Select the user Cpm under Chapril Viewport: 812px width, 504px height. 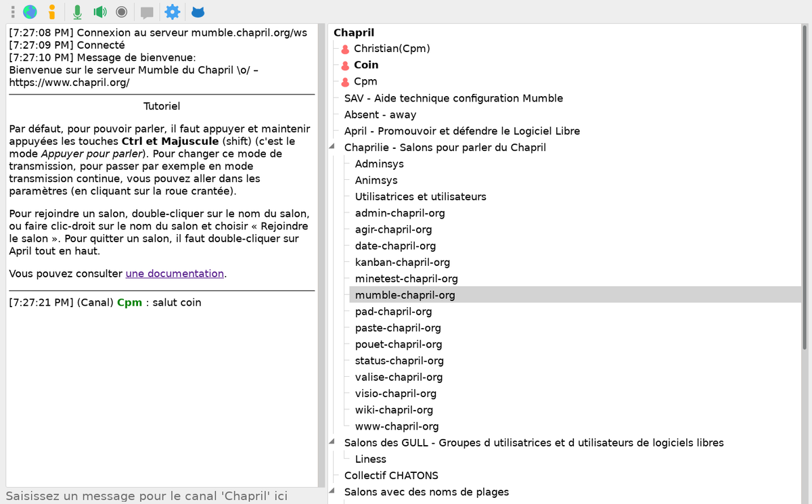(365, 81)
